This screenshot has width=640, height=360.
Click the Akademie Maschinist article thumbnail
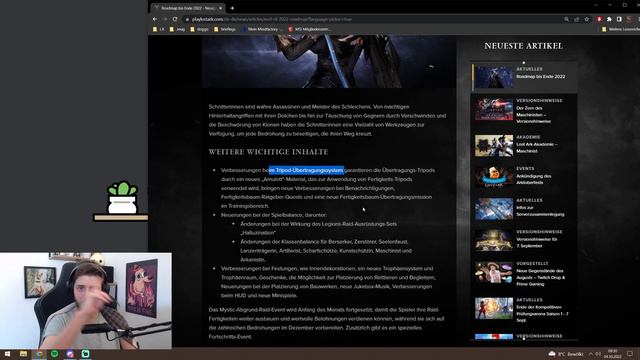pos(493,145)
